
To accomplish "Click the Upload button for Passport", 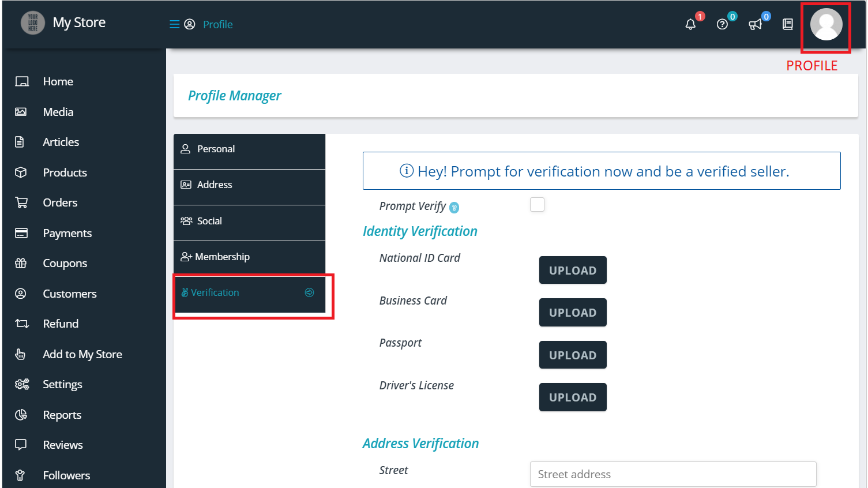I will (x=572, y=355).
